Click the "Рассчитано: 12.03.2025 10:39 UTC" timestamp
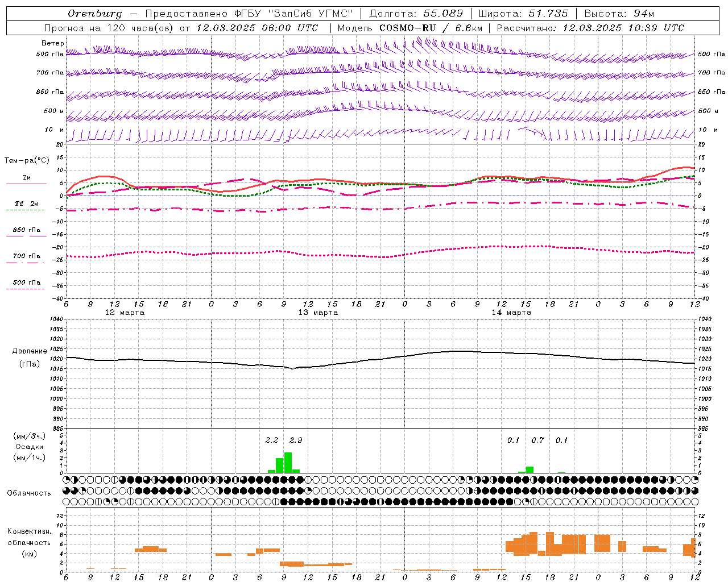 pyautogui.click(x=590, y=28)
